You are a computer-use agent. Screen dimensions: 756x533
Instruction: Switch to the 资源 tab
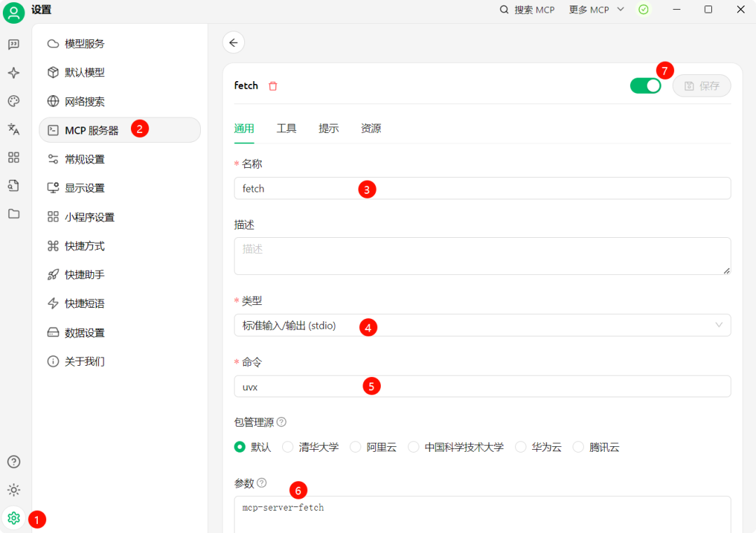tap(371, 129)
